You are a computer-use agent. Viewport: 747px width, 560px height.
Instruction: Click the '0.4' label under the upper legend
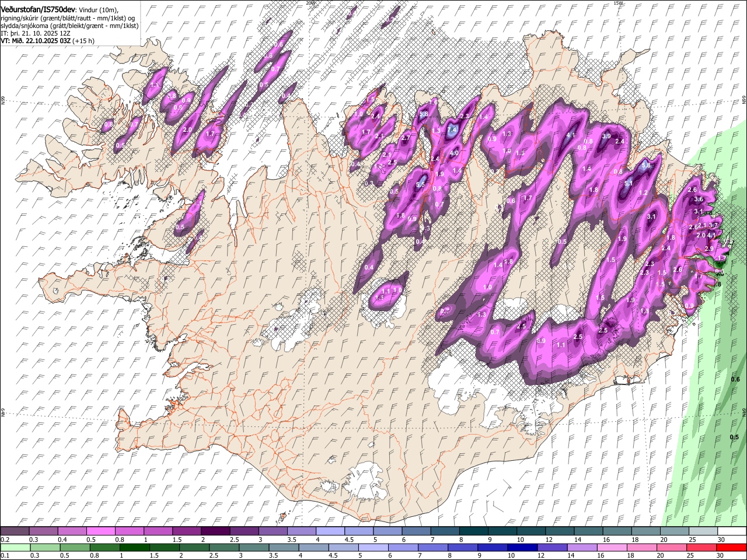coord(62,540)
